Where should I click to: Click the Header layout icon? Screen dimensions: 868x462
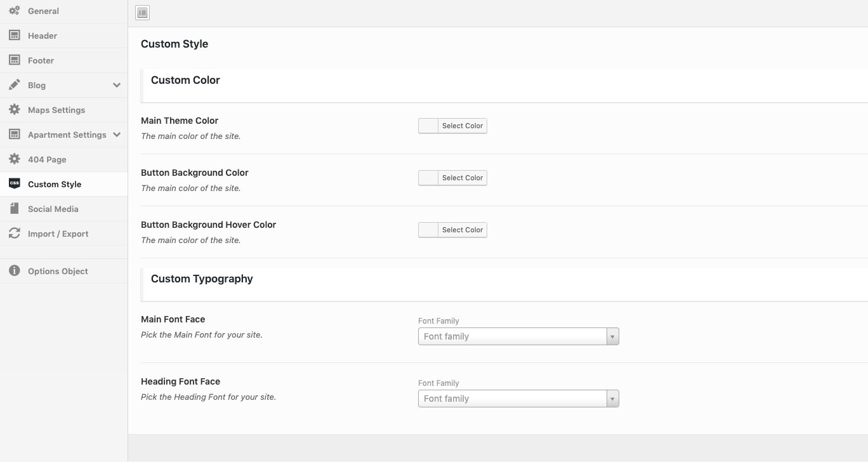(14, 36)
